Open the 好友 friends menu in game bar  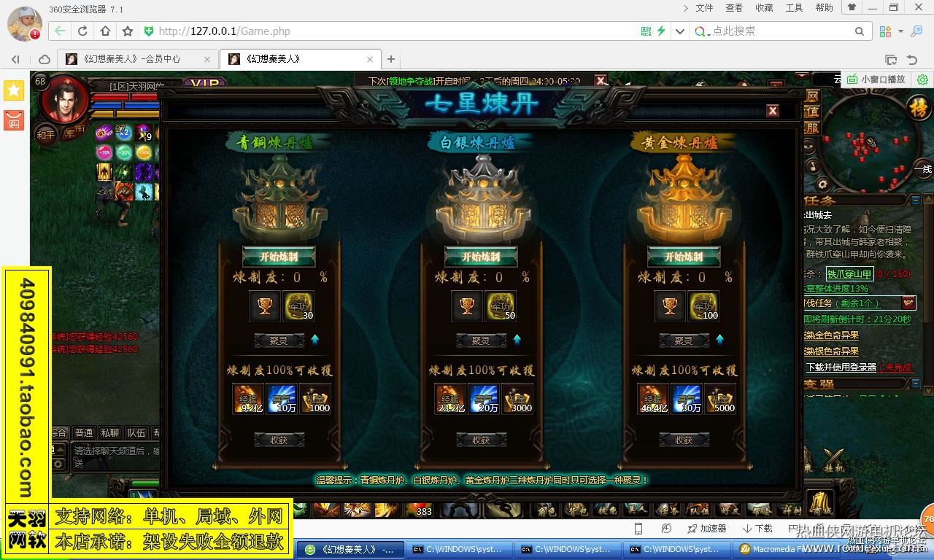click(x=728, y=510)
